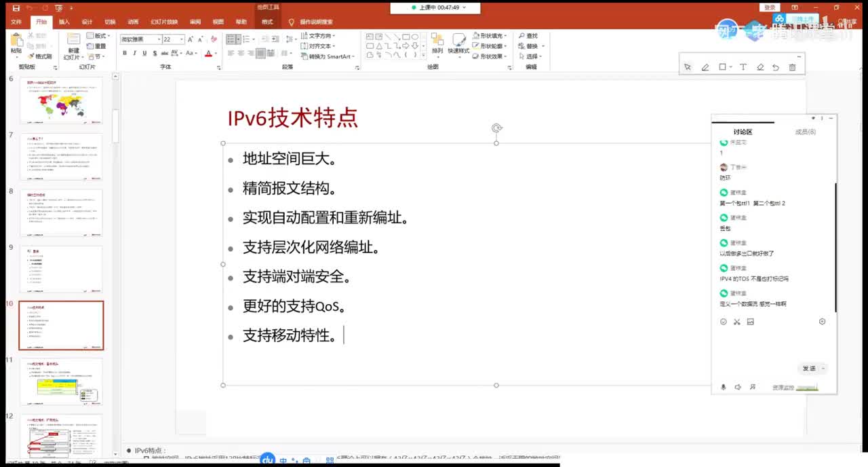The image size is (868, 467).
Task: Toggle strikethrough (abc) formatting
Action: [163, 53]
